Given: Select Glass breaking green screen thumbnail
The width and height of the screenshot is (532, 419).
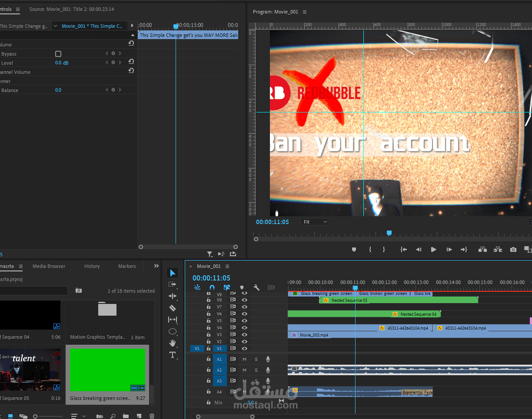Looking at the screenshot, I should (107, 370).
